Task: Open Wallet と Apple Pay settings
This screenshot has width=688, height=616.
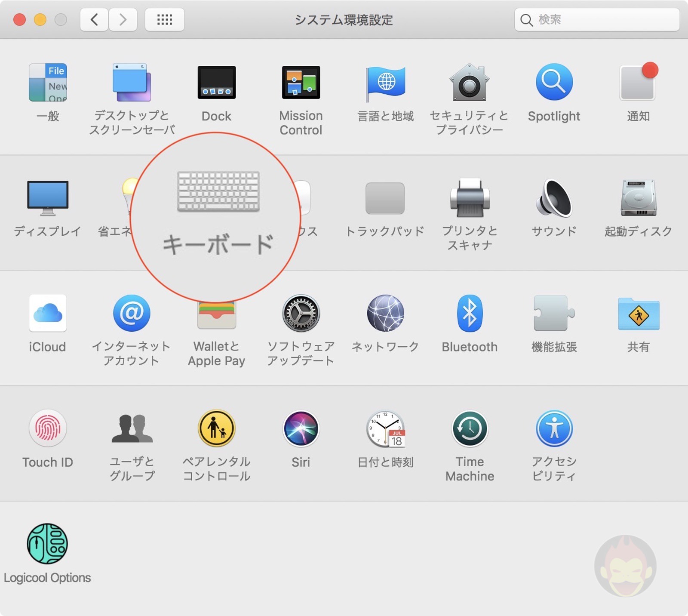Action: 216,314
